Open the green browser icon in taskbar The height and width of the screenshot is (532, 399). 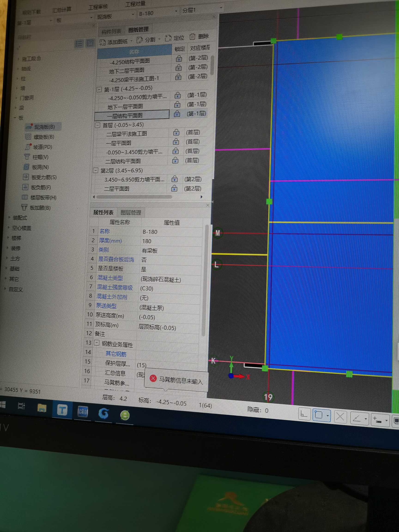point(125,415)
